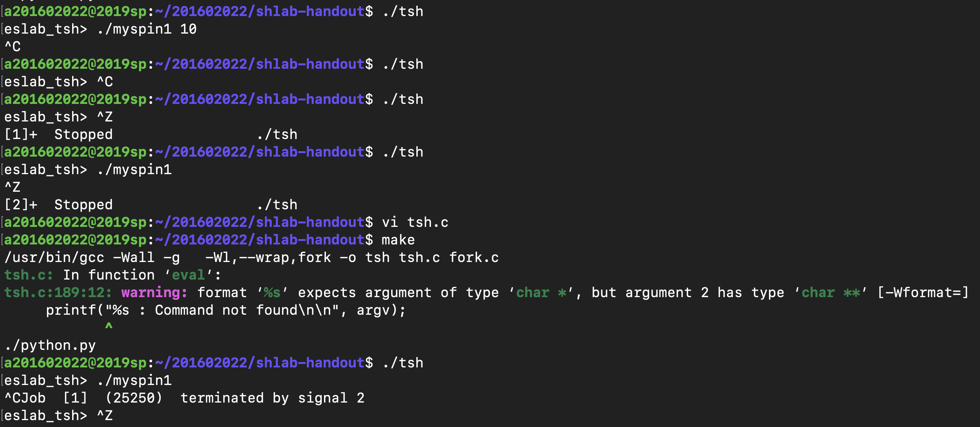Click the '[2]+ Stopped' job line
980x427 pixels.
pyautogui.click(x=58, y=205)
